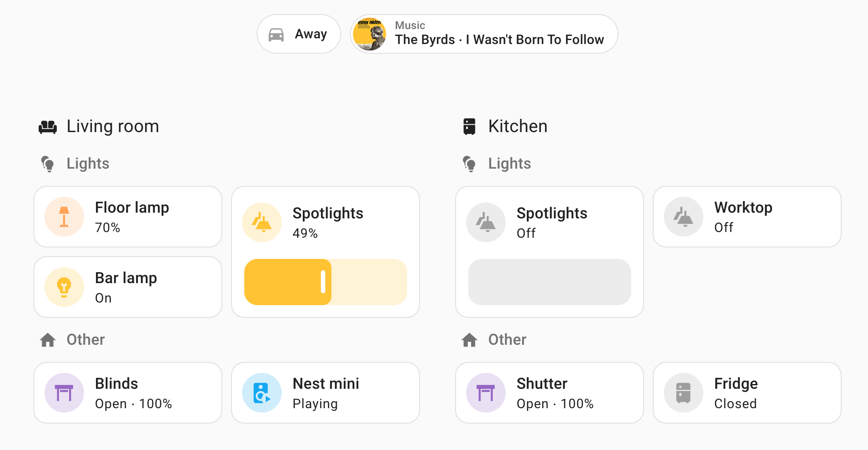
Task: Open the Living room section
Action: pyautogui.click(x=113, y=126)
